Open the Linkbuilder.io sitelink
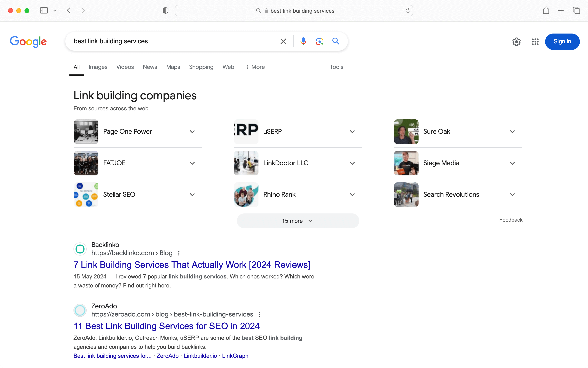Image resolution: width=588 pixels, height=368 pixels. [200, 356]
